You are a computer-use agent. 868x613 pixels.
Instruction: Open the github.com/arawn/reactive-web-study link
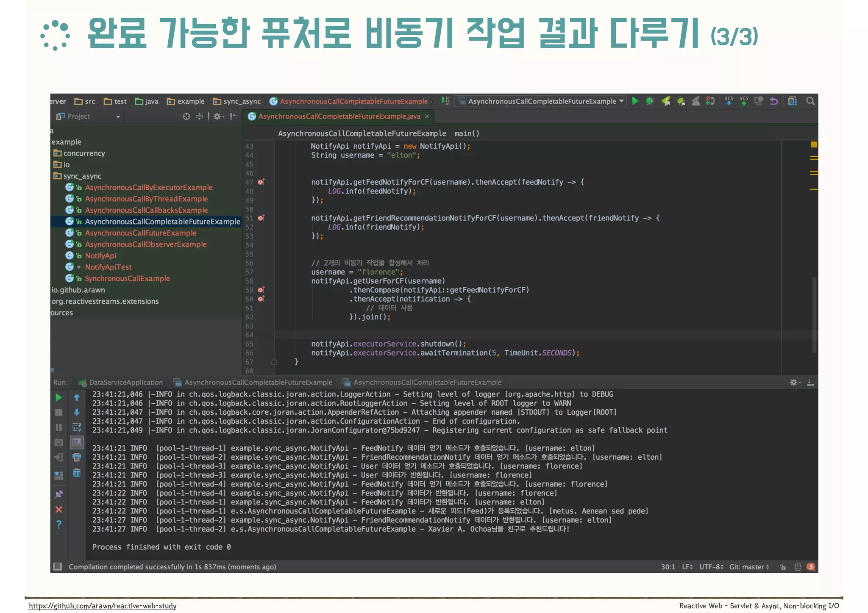click(103, 606)
